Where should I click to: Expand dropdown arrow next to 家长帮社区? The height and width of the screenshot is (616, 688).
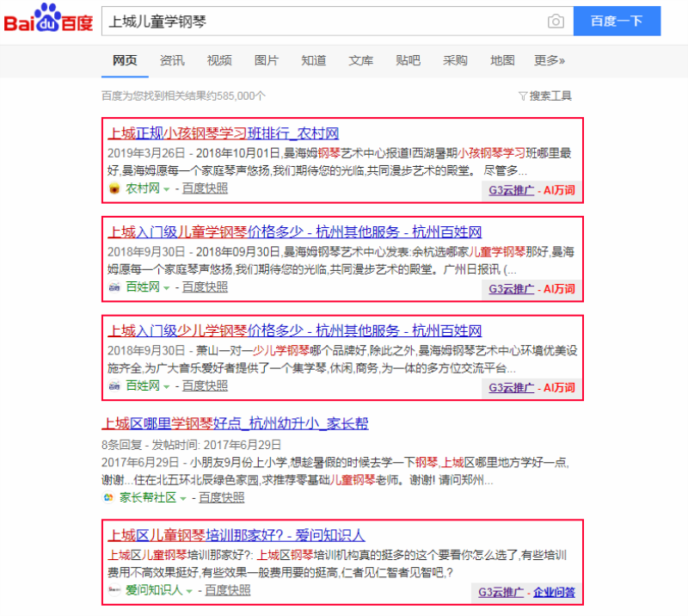pos(183,499)
